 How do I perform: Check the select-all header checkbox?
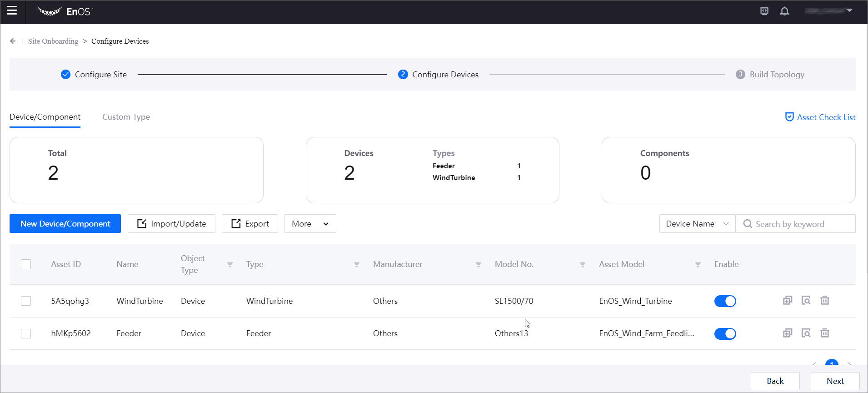(x=26, y=264)
